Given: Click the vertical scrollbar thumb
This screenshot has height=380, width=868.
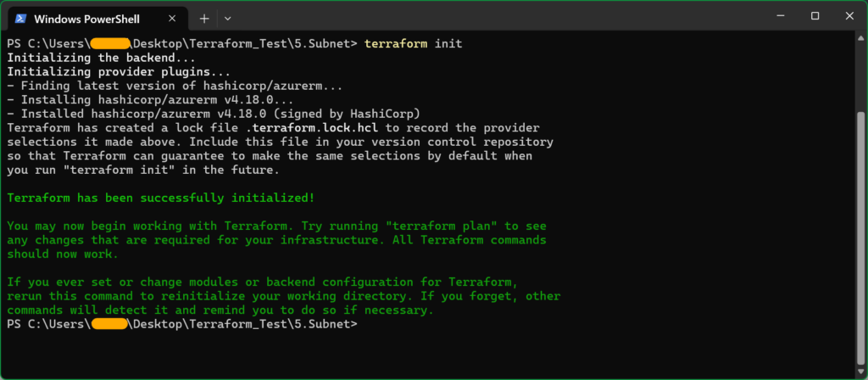Looking at the screenshot, I should [x=861, y=238].
